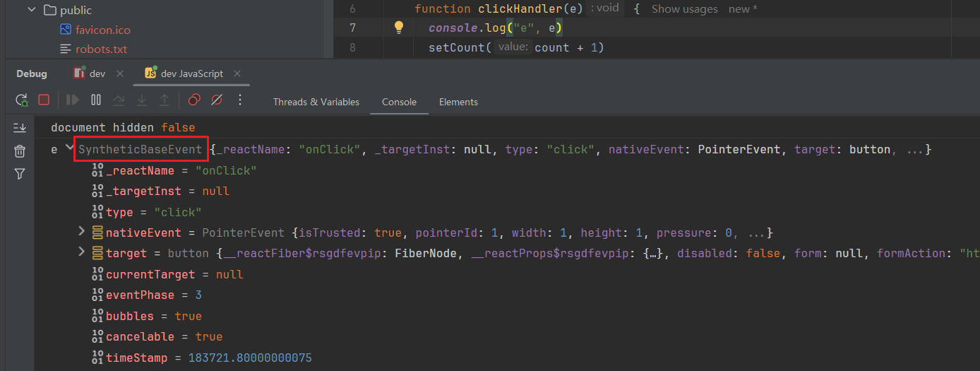Click the favicon.ico image file icon

[66, 30]
